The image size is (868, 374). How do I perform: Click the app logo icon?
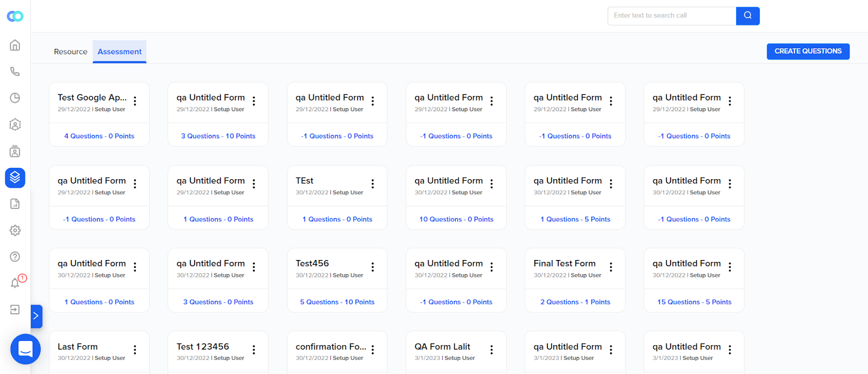click(x=15, y=16)
